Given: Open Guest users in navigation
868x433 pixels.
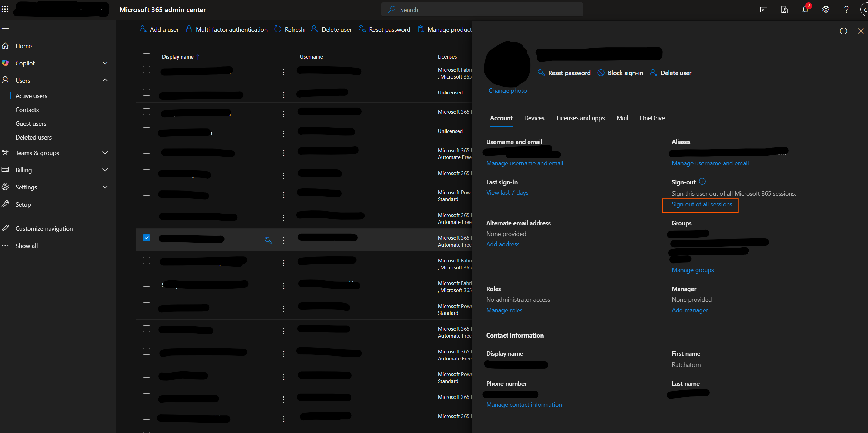Looking at the screenshot, I should pyautogui.click(x=31, y=123).
